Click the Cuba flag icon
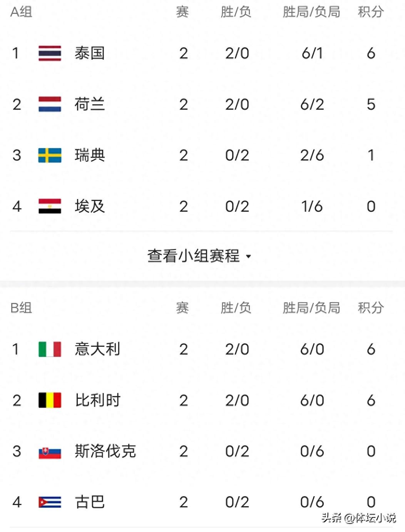The height and width of the screenshot is (532, 405). point(50,502)
